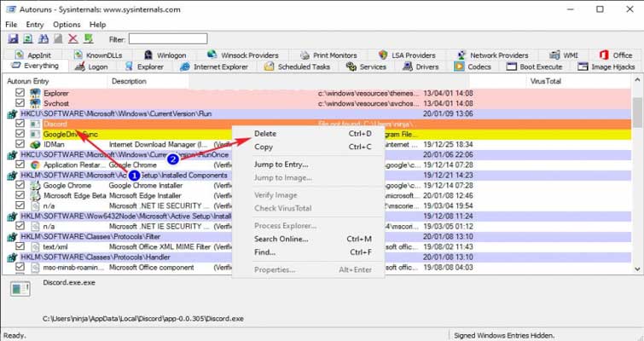Click the registry icon for HKCU RunOnce key
644x341 pixels.
click(12, 155)
